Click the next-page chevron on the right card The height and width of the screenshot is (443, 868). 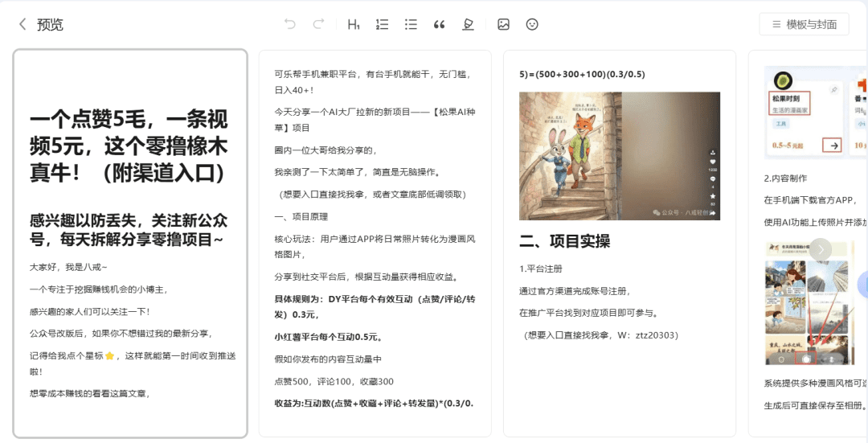point(821,249)
